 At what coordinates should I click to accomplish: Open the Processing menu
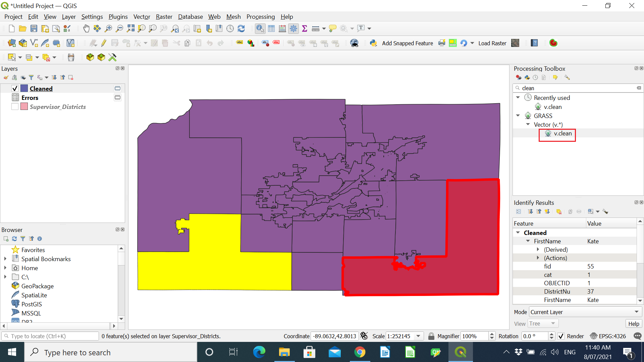click(x=261, y=16)
